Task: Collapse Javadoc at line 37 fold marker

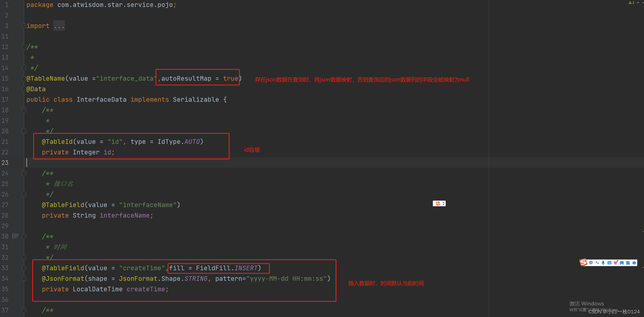Action: tap(24, 310)
